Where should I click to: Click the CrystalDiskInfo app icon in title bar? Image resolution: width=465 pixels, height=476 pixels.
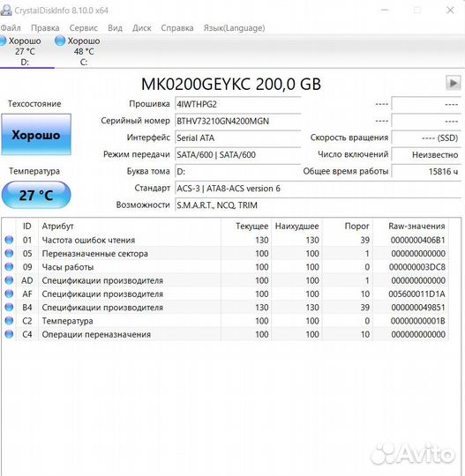[6, 10]
